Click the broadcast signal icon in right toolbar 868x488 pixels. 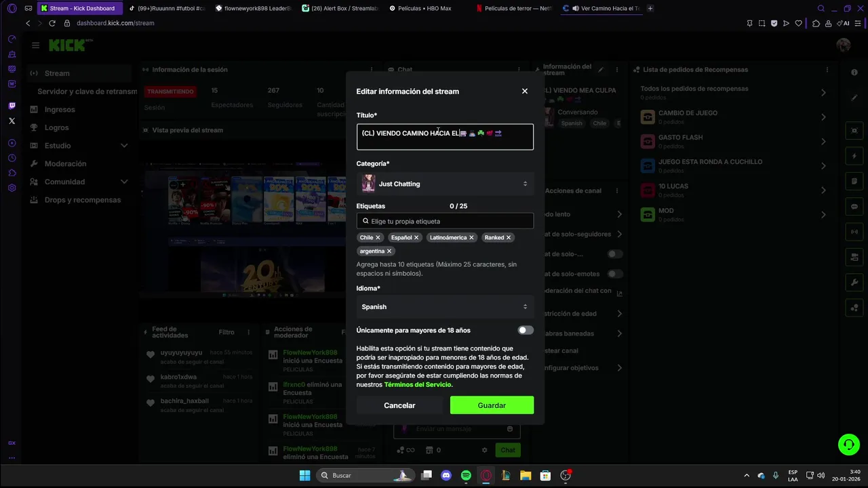pyautogui.click(x=854, y=232)
